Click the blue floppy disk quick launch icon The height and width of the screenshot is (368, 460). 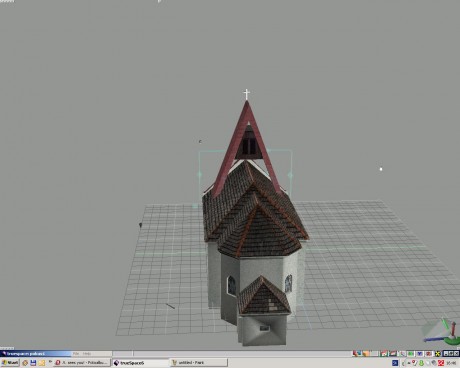[33, 363]
